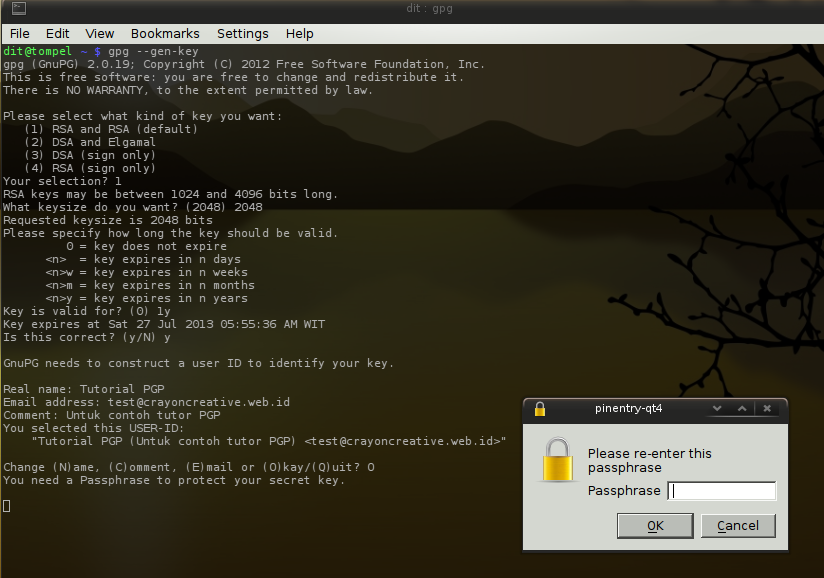Click the up chevron in the pinentry title bar
The height and width of the screenshot is (578, 824).
[x=742, y=408]
